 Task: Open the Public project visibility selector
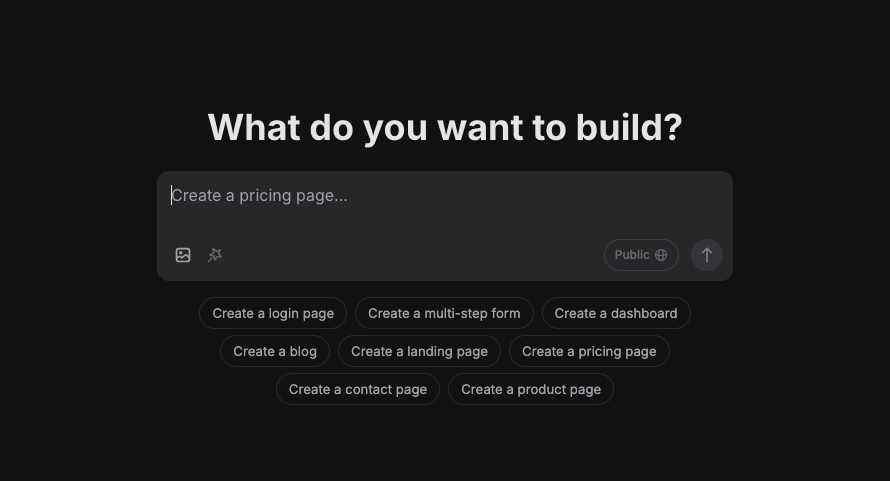pos(641,255)
